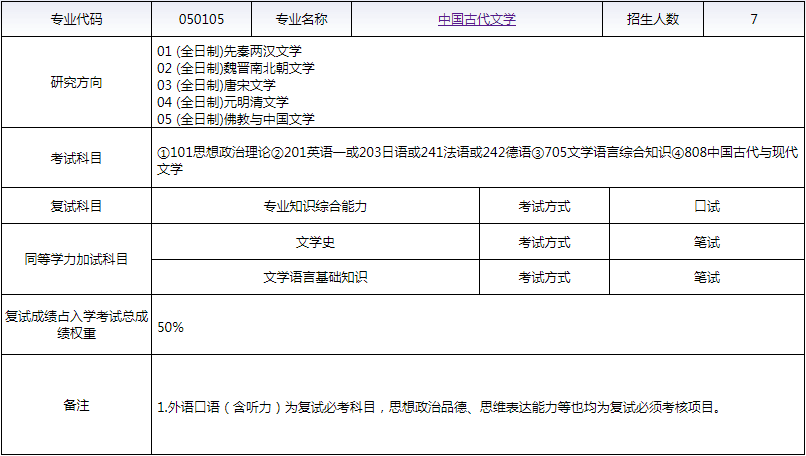Click the 招生人数 label cell
Viewport: 806px width, 456px height.
click(653, 19)
